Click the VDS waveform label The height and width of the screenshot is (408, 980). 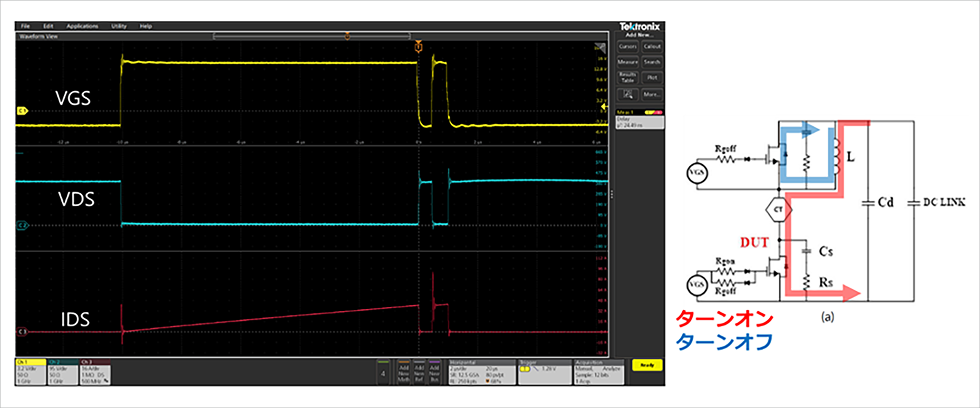(x=76, y=199)
